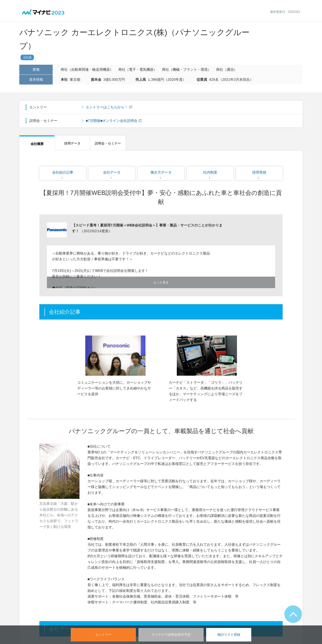322x644 pixels.
Task: Jump to 会社紹介記事 section anchor
Action: (63, 173)
